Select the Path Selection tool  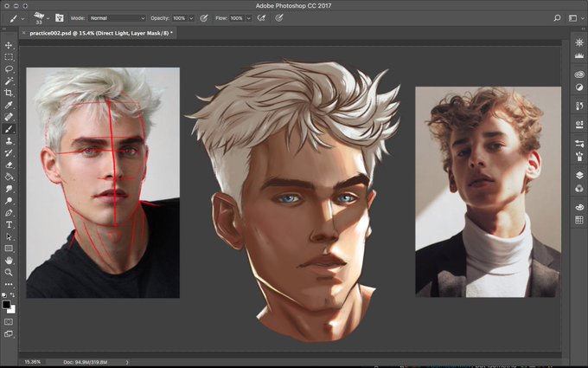9,237
